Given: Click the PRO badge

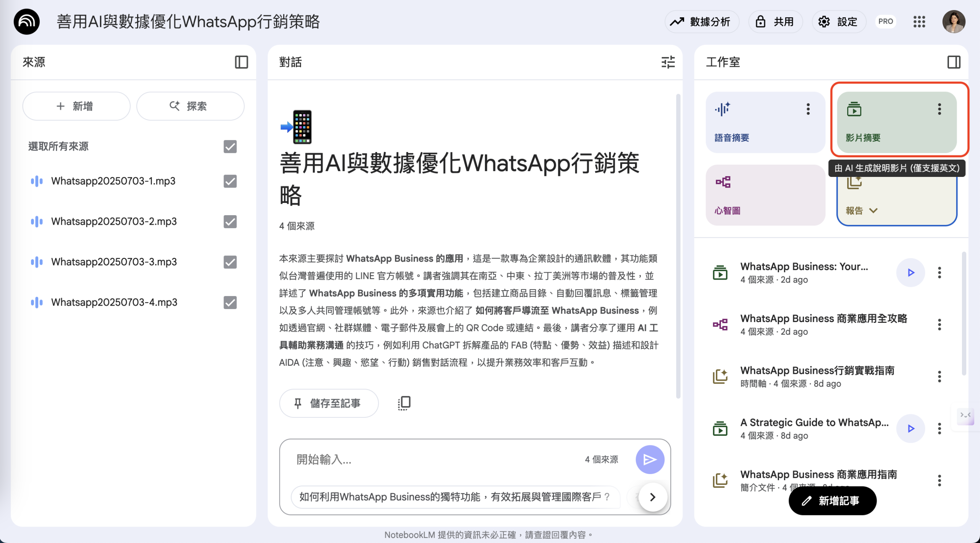Looking at the screenshot, I should pos(885,22).
